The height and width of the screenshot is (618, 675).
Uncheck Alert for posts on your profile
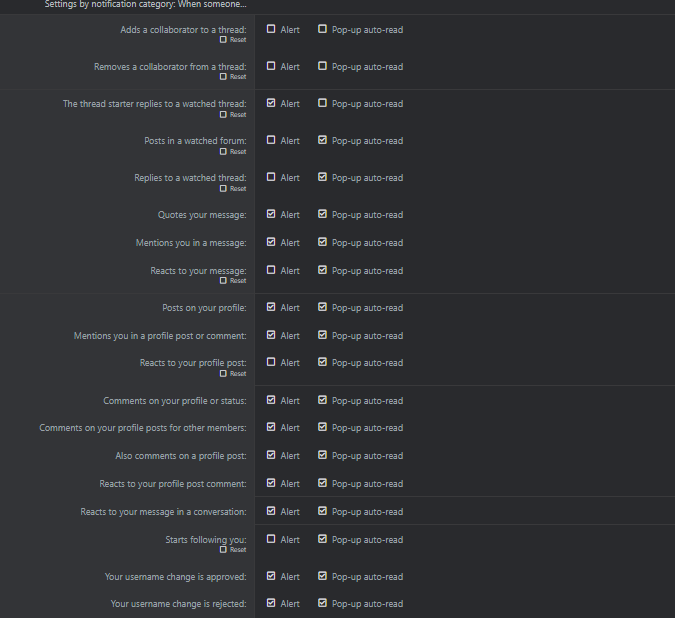271,307
